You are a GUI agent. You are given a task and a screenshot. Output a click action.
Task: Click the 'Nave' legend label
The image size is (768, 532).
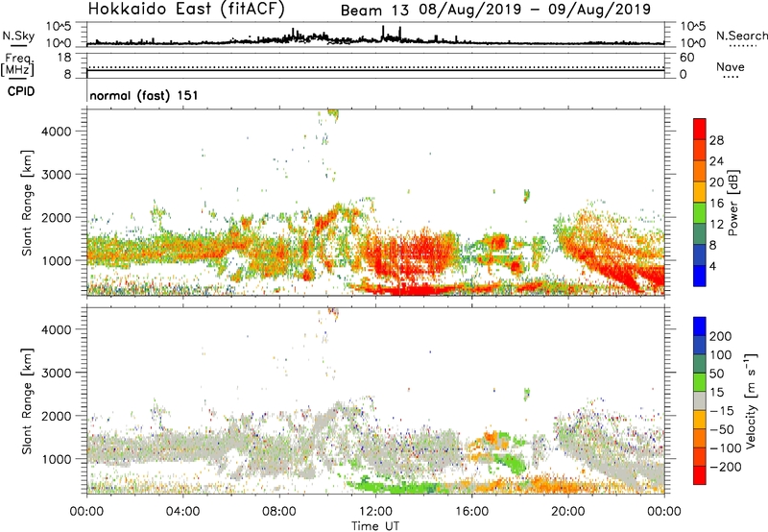(731, 67)
